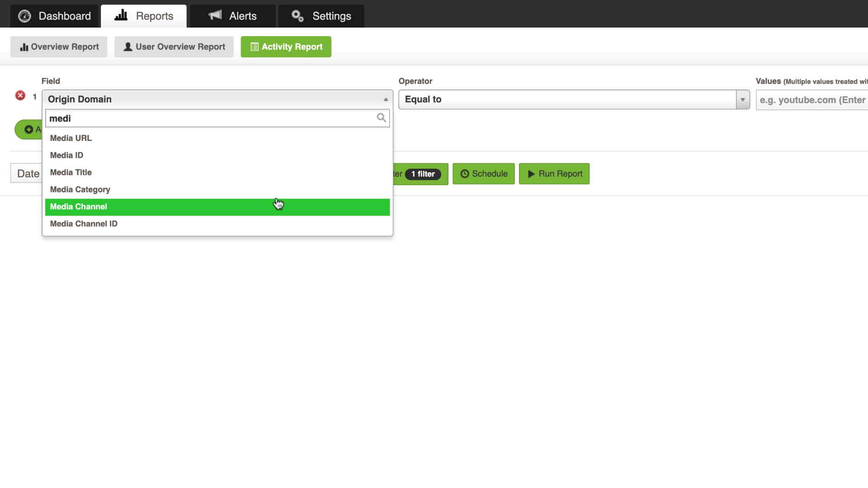Click the magnifying glass in the field search box
Screen dimensions: 868x488
pyautogui.click(x=381, y=118)
